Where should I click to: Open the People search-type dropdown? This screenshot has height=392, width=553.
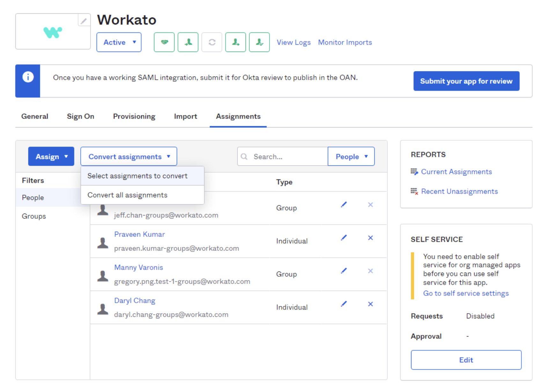pos(351,156)
